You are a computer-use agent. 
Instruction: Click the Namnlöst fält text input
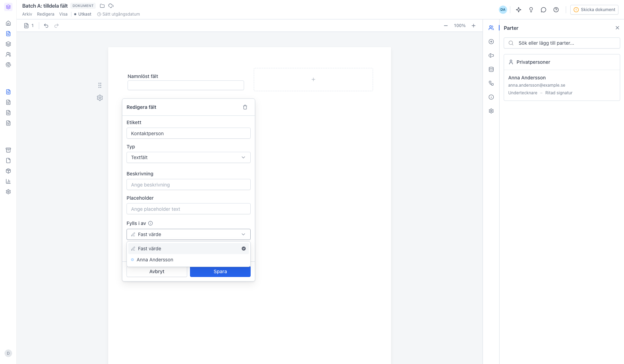coord(186,85)
